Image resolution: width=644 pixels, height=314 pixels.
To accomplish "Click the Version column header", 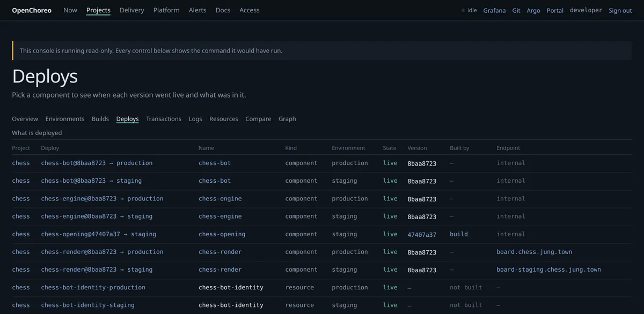I will click(x=417, y=148).
